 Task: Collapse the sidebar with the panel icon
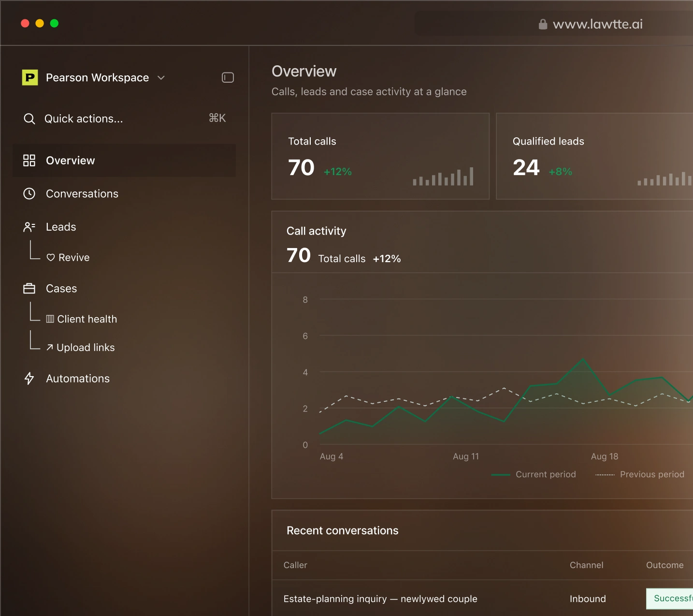coord(228,77)
